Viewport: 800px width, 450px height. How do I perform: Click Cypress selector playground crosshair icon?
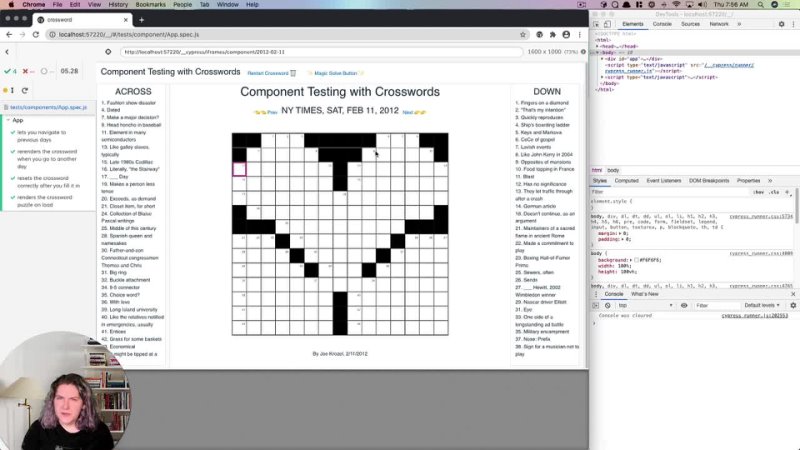click(x=108, y=52)
